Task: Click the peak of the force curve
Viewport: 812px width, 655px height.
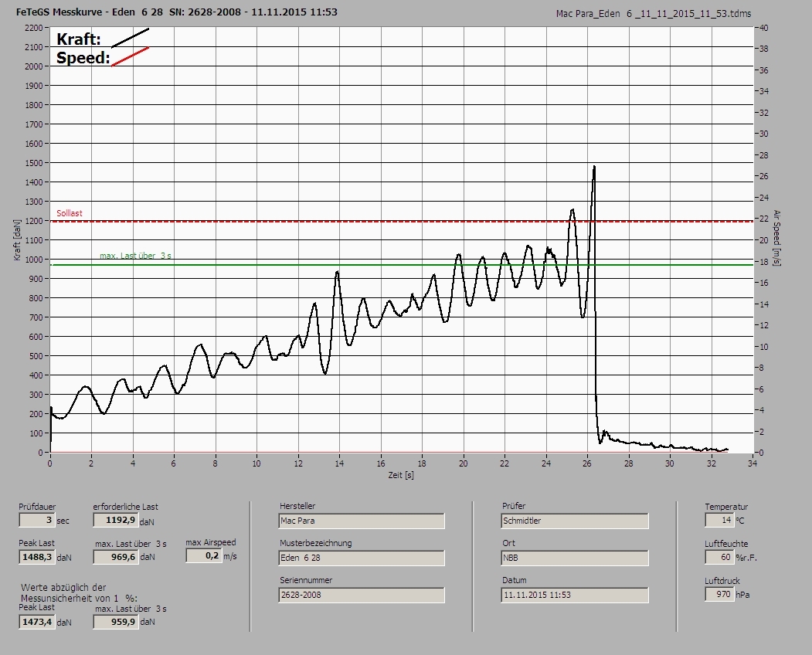Action: (594, 167)
